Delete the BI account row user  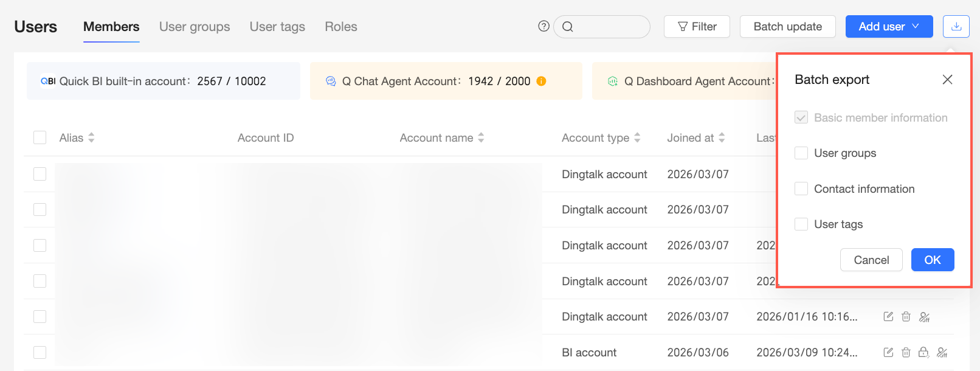pyautogui.click(x=906, y=352)
